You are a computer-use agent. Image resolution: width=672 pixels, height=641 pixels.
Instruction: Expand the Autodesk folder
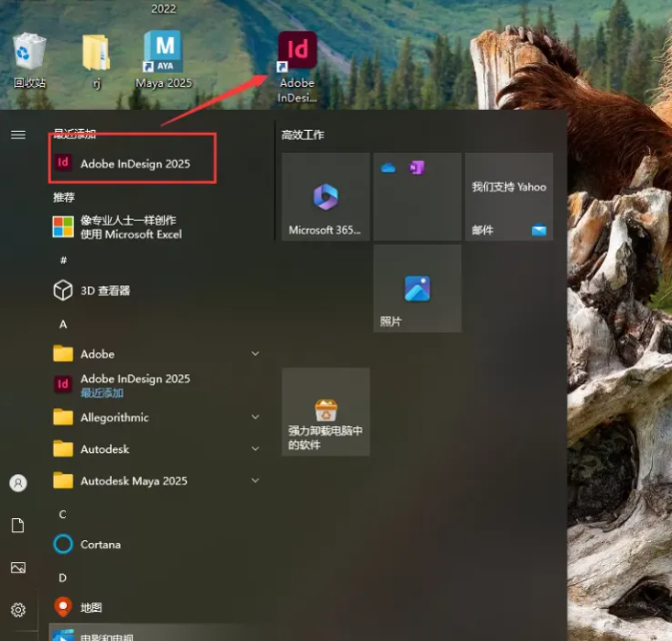click(x=255, y=449)
